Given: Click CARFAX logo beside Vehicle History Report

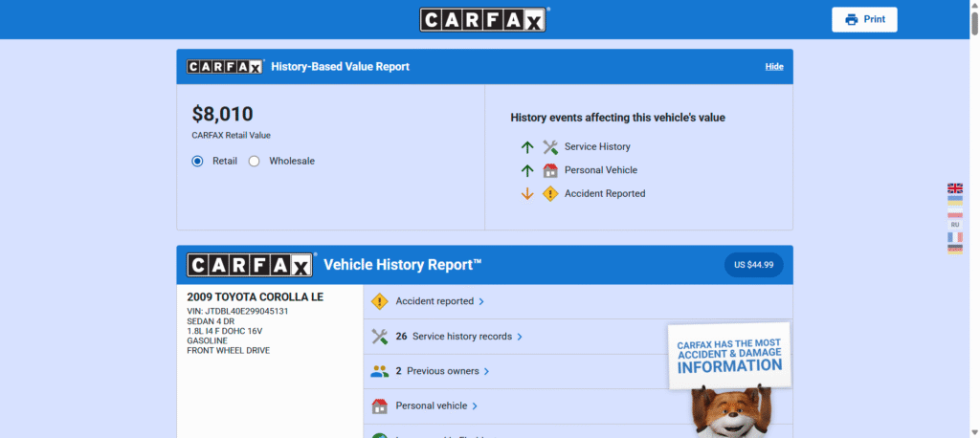Looking at the screenshot, I should click(x=250, y=265).
